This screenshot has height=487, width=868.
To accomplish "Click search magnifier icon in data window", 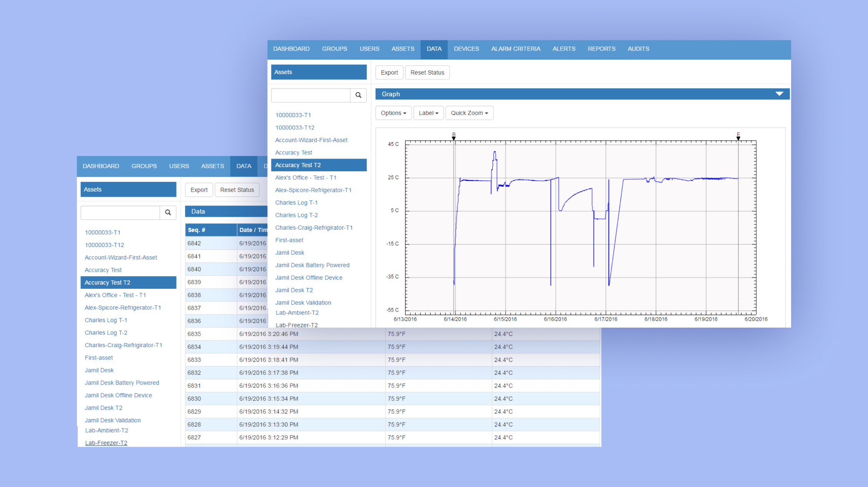I will pos(168,212).
